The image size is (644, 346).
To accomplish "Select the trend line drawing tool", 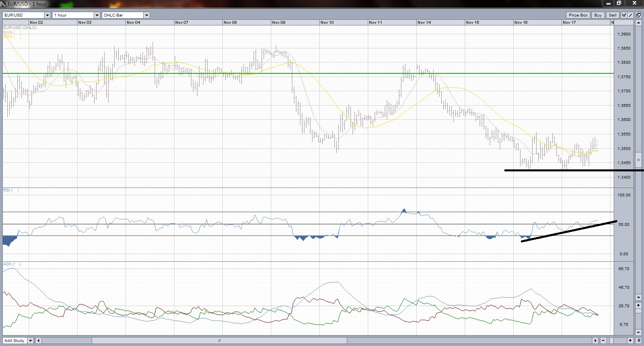I will click(631, 15).
